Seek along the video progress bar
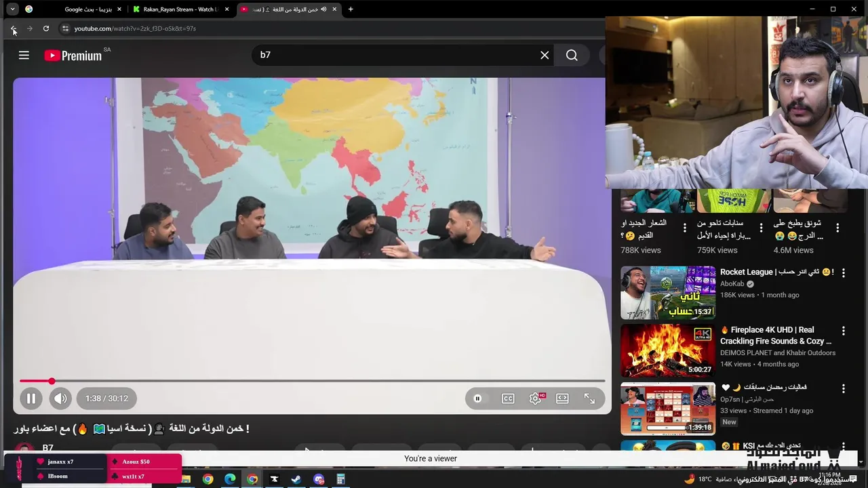 click(312, 381)
